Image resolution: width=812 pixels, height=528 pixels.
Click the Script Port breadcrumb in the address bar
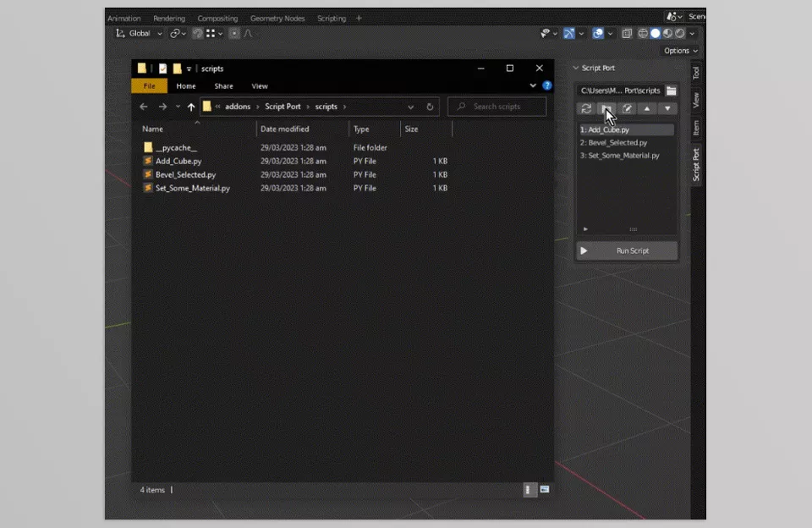[283, 107]
